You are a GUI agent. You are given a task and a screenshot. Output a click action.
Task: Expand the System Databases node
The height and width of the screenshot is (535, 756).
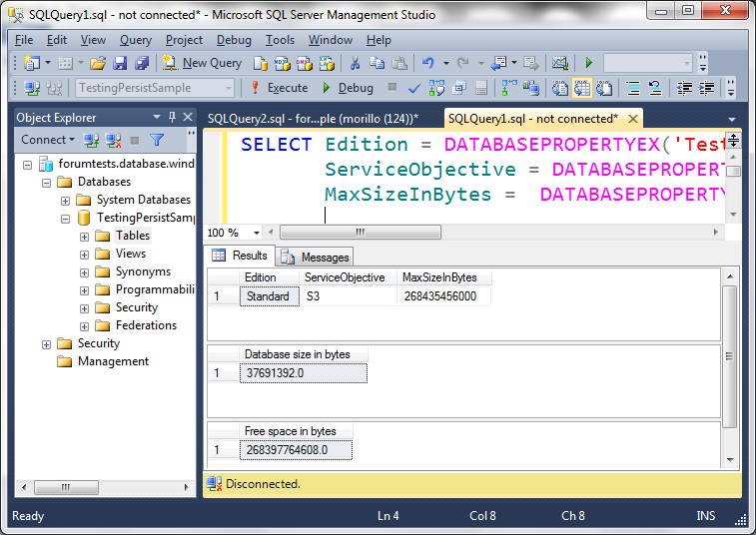65,201
